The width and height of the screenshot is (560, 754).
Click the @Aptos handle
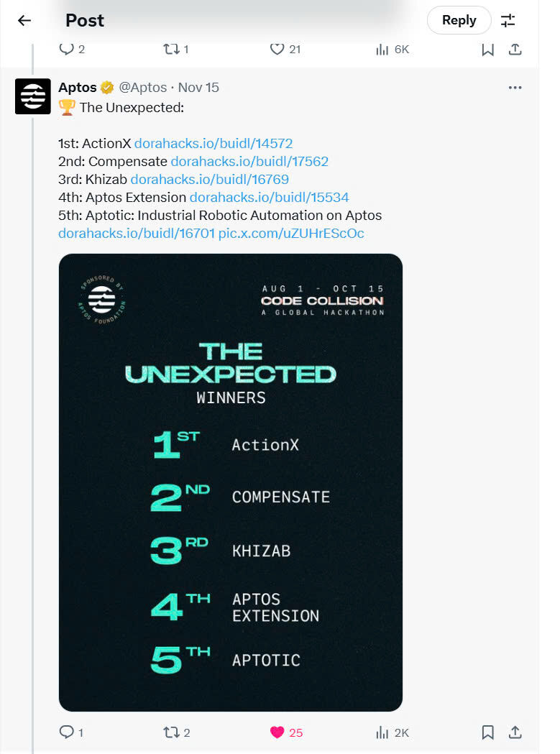(143, 88)
